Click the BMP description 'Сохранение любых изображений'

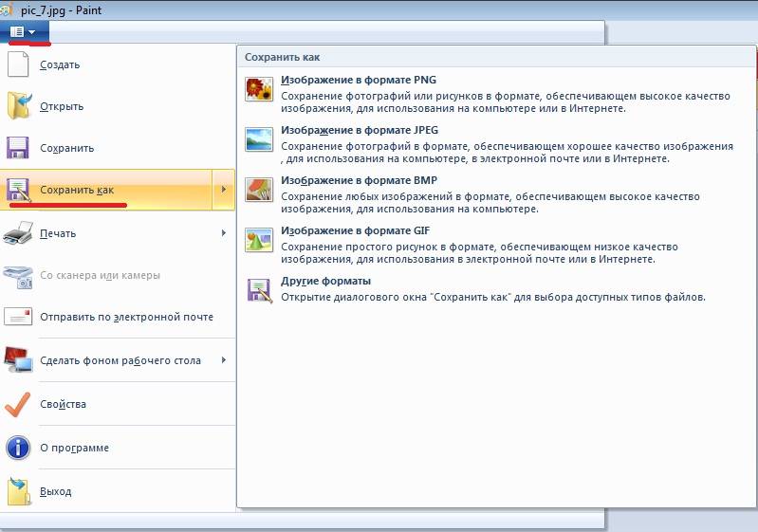[490, 202]
